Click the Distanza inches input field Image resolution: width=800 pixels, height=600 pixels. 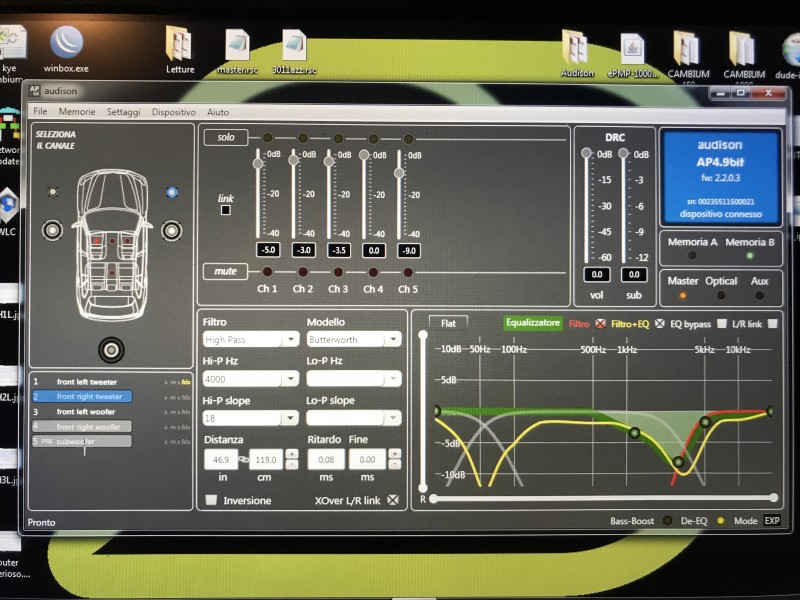tap(221, 459)
